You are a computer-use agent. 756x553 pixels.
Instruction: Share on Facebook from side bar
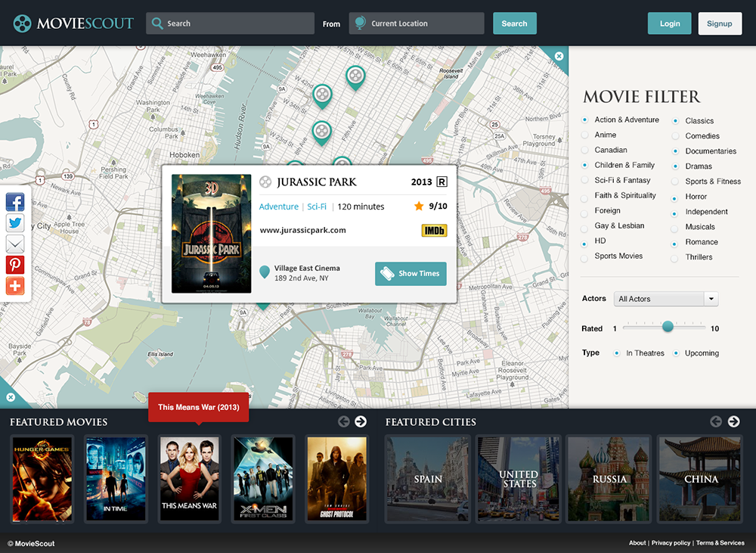pos(15,202)
